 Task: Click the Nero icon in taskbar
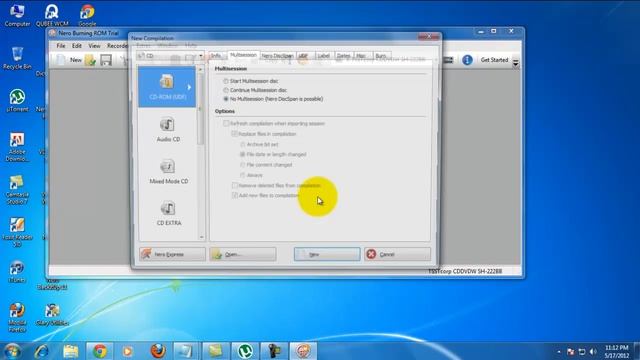(x=302, y=351)
